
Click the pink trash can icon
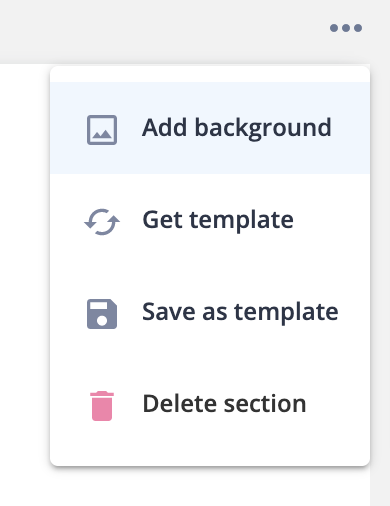[102, 406]
